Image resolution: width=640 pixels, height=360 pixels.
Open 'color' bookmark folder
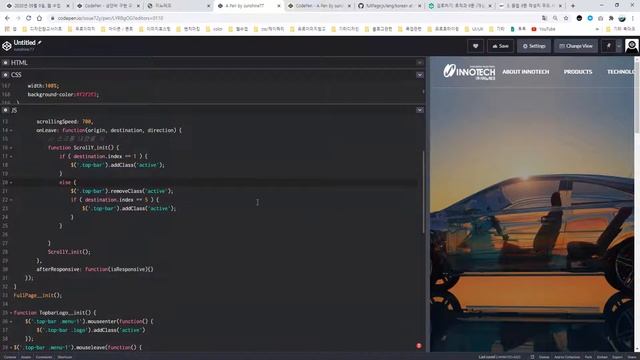coord(214,29)
